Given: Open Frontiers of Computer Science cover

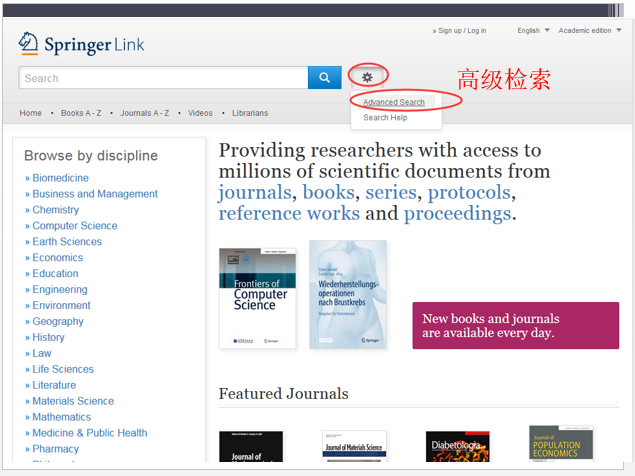Looking at the screenshot, I should 258,299.
